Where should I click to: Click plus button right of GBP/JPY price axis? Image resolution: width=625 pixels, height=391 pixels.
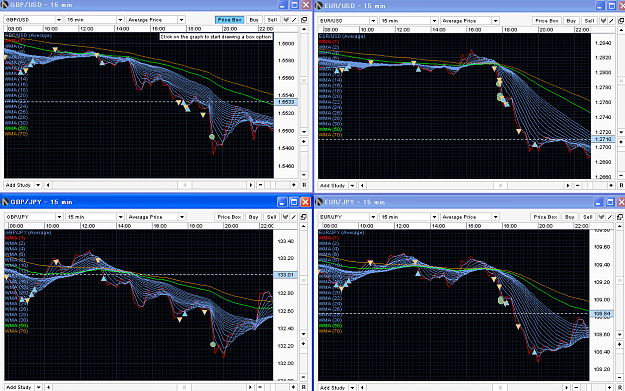tap(304, 344)
